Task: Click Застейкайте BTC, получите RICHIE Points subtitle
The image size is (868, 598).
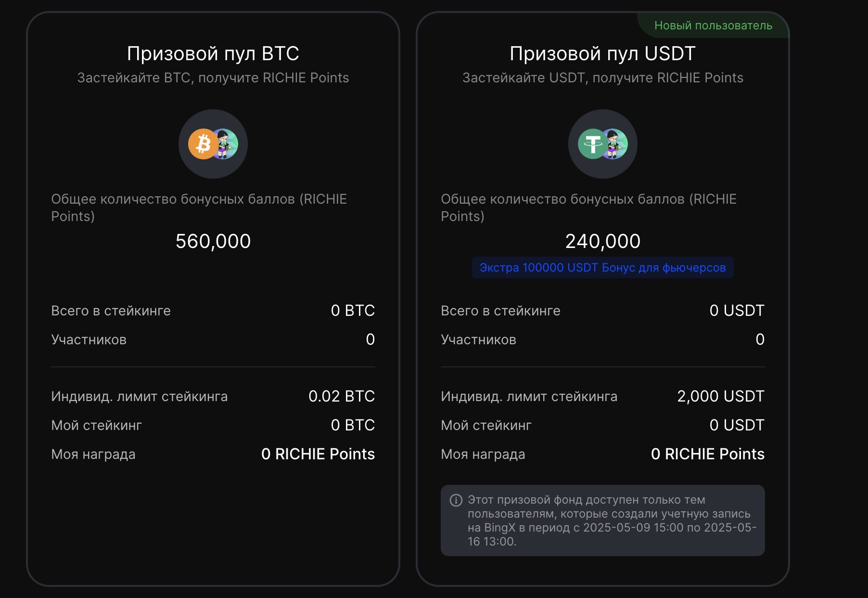Action: tap(213, 78)
